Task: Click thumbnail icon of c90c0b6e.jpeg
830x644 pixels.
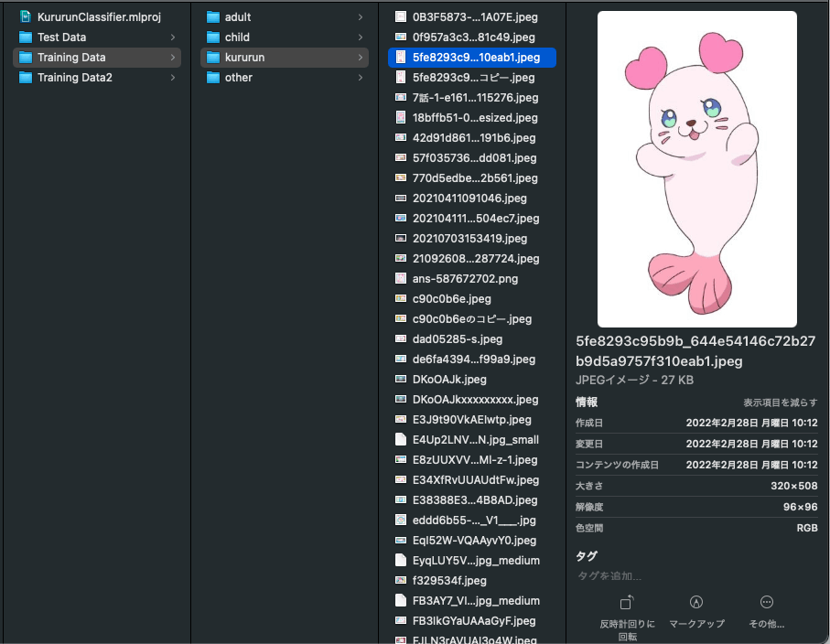Action: click(401, 298)
